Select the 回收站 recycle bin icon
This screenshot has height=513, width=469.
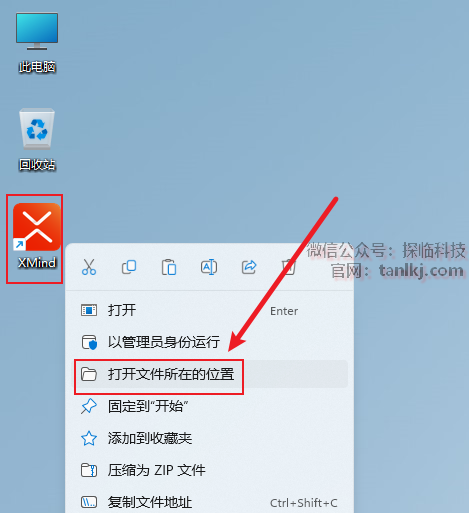[x=37, y=140]
